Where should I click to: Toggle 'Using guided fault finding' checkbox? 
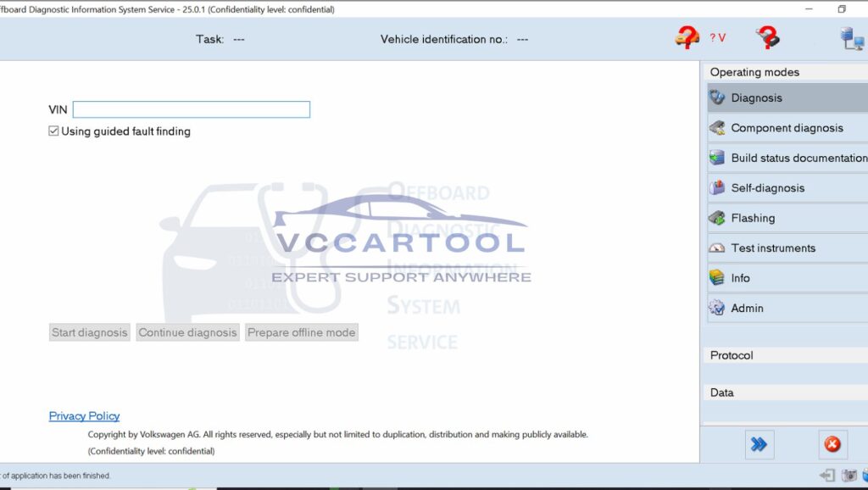[x=53, y=131]
